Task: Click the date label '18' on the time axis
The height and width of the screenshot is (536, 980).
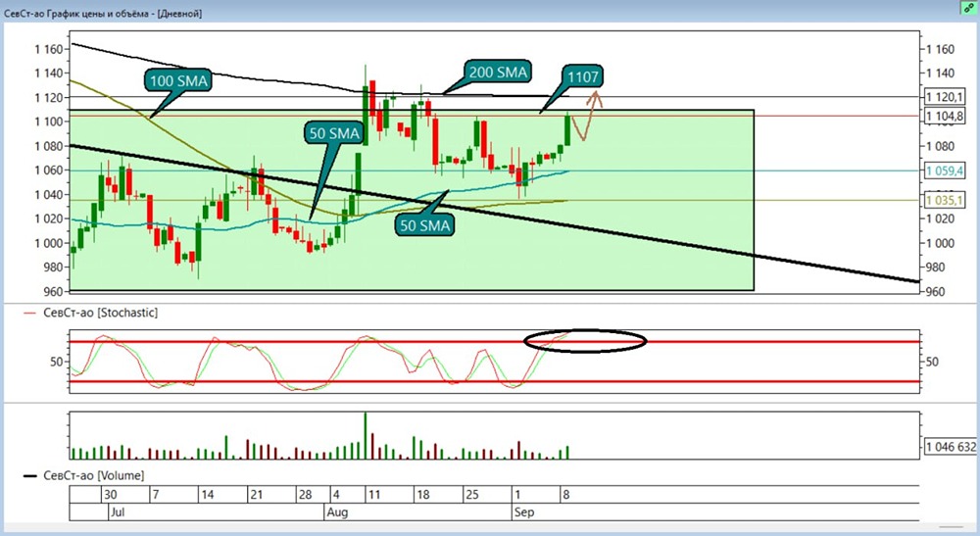Action: pos(423,495)
